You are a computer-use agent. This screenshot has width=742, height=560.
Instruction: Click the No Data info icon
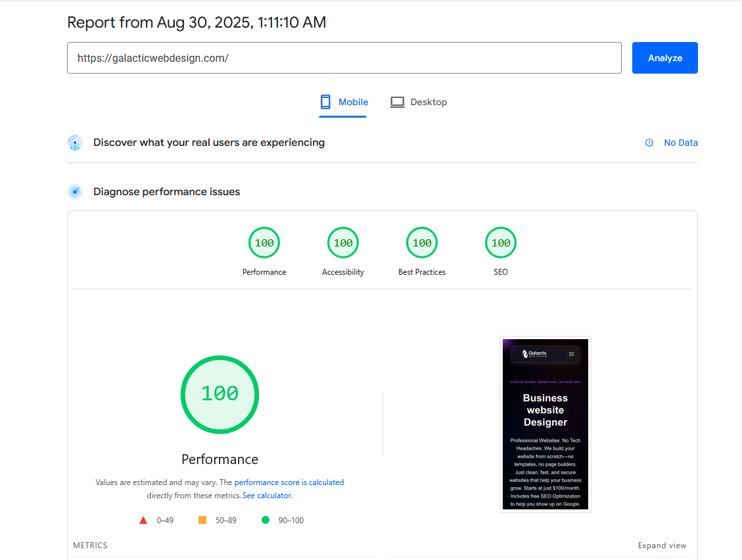(649, 143)
